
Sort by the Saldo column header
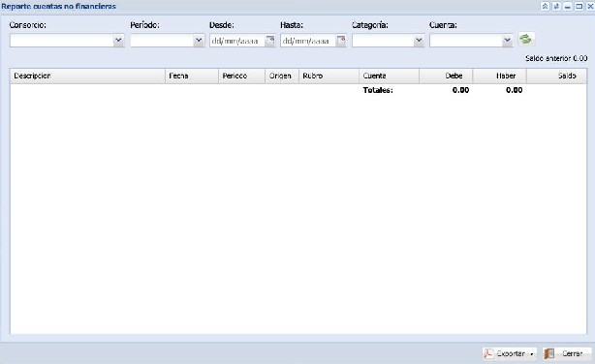pos(556,76)
